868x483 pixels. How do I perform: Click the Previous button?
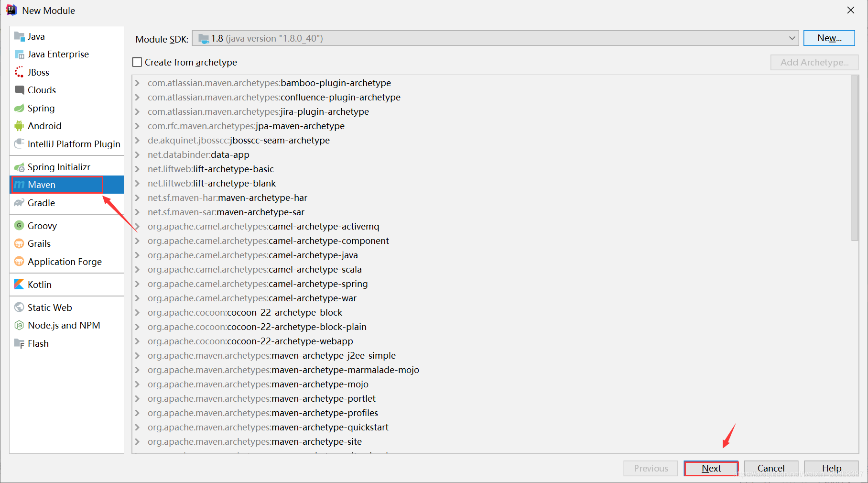coord(651,468)
